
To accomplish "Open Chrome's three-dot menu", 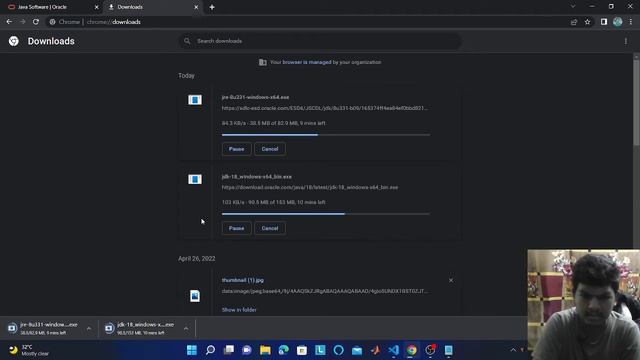I will pyautogui.click(x=631, y=22).
